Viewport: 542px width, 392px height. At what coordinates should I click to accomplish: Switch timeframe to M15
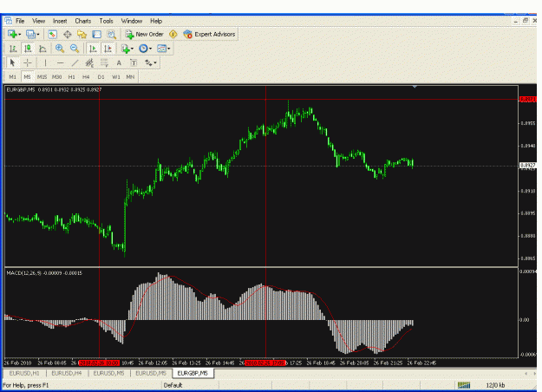tap(42, 76)
